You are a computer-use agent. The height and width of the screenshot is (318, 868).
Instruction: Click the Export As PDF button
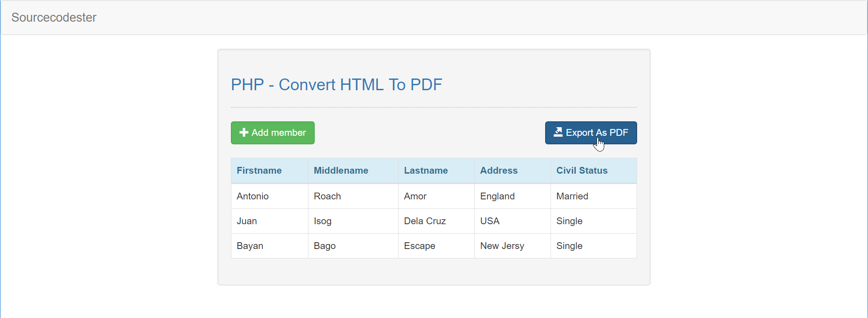click(x=591, y=133)
